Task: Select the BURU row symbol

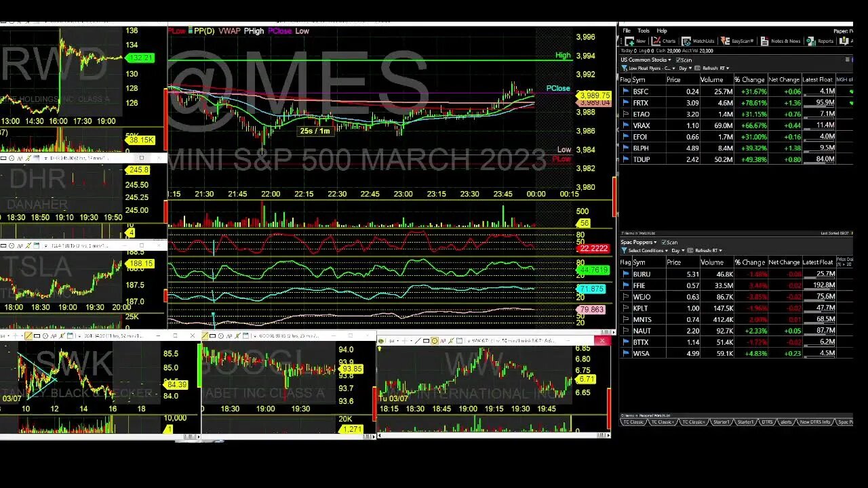Action: pos(641,274)
